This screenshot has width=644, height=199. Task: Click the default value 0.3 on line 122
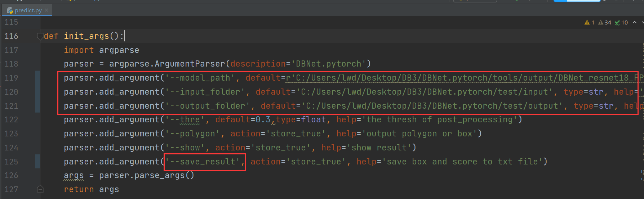(263, 119)
